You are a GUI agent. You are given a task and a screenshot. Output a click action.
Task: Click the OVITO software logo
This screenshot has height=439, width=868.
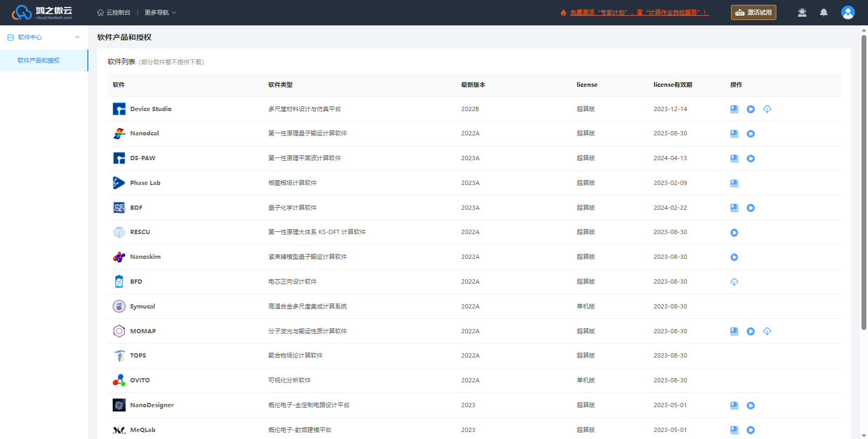pyautogui.click(x=119, y=380)
